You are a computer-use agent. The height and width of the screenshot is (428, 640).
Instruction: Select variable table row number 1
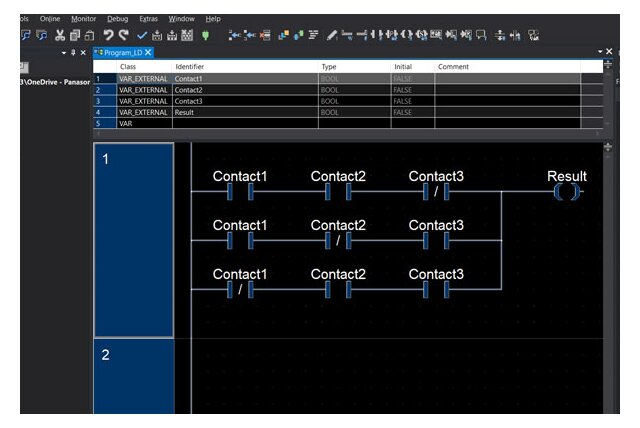[x=105, y=79]
